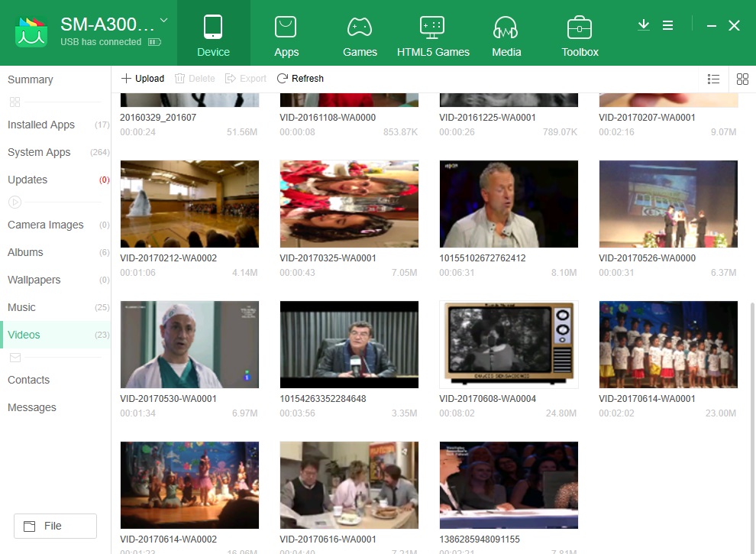
Task: Open Installed Apps in sidebar
Action: point(41,125)
